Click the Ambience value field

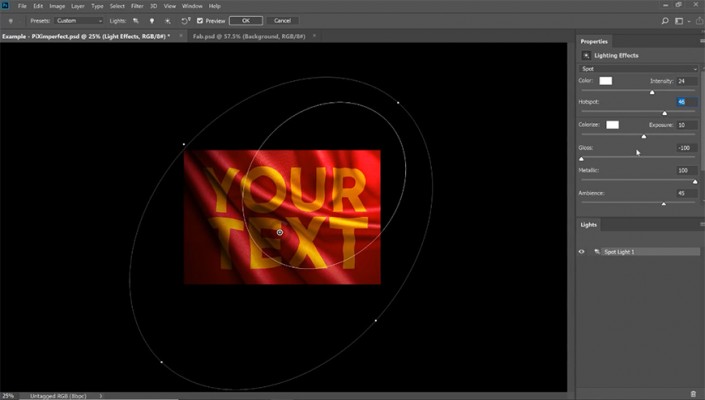coord(687,193)
